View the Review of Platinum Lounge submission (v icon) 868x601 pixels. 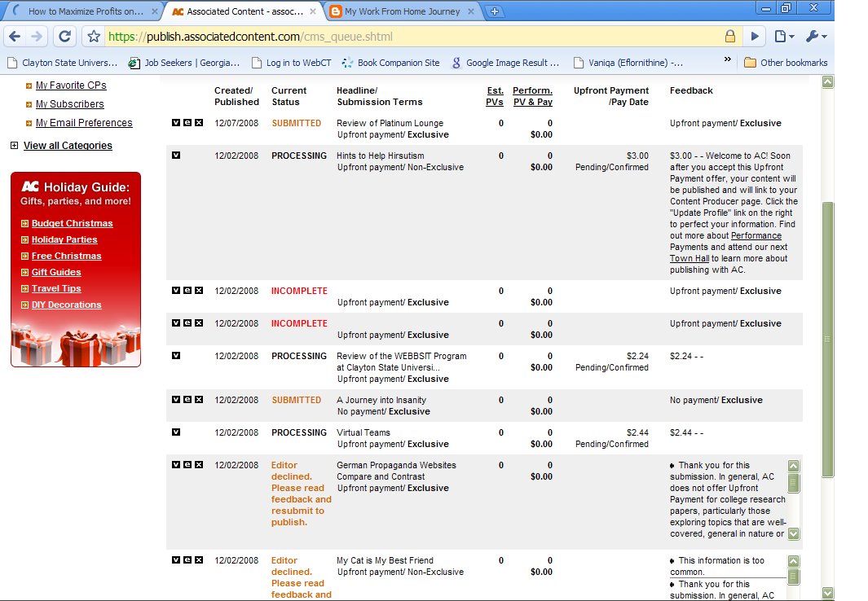(176, 123)
